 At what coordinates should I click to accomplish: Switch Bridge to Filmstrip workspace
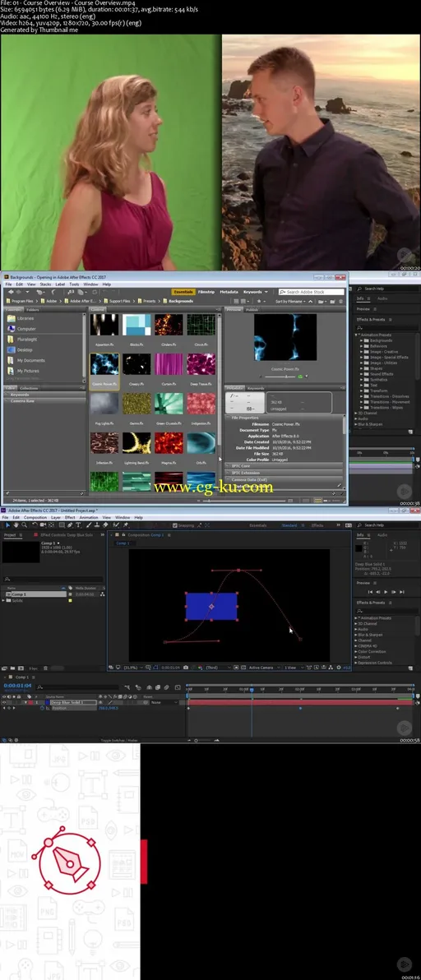pyautogui.click(x=206, y=292)
